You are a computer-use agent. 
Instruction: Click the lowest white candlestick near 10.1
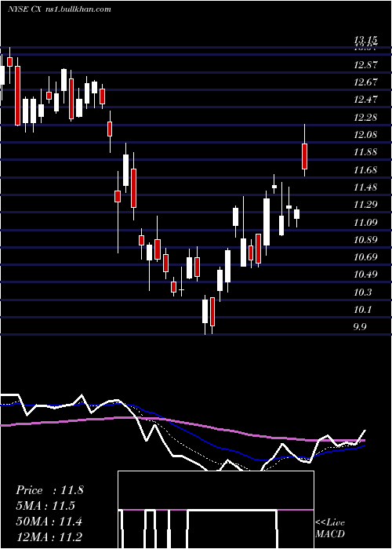pyautogui.click(x=205, y=311)
